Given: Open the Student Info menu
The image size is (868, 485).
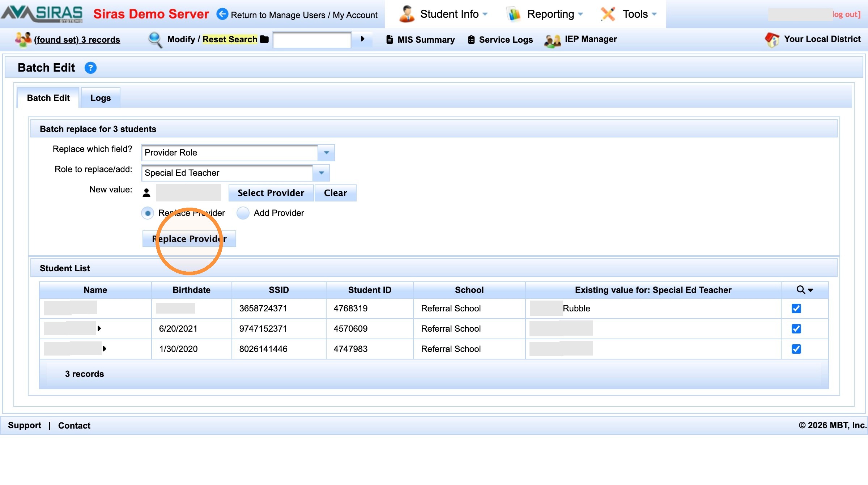Looking at the screenshot, I should point(443,14).
